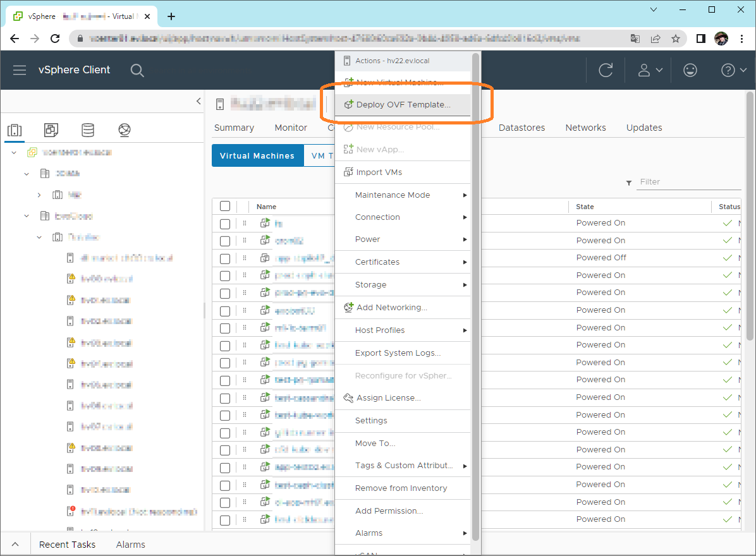
Task: Switch to the Updates tab
Action: (x=643, y=128)
